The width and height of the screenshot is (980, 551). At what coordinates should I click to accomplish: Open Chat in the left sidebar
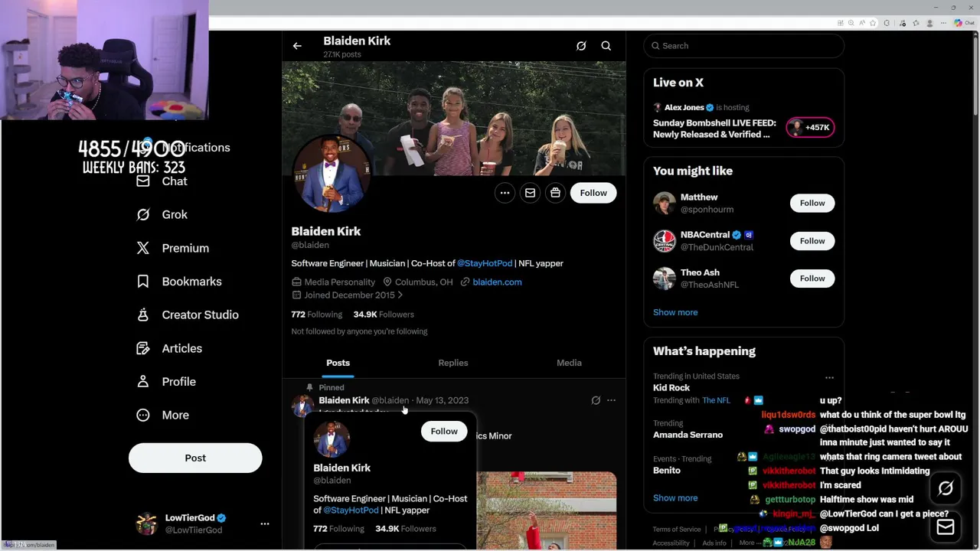click(175, 181)
